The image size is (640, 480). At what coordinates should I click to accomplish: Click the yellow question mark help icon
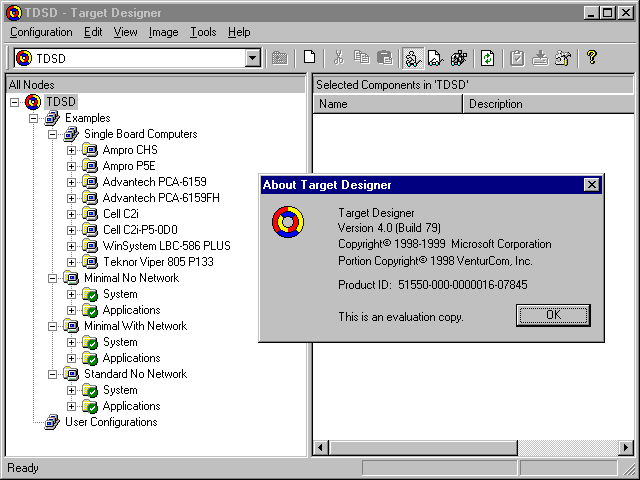pyautogui.click(x=591, y=57)
